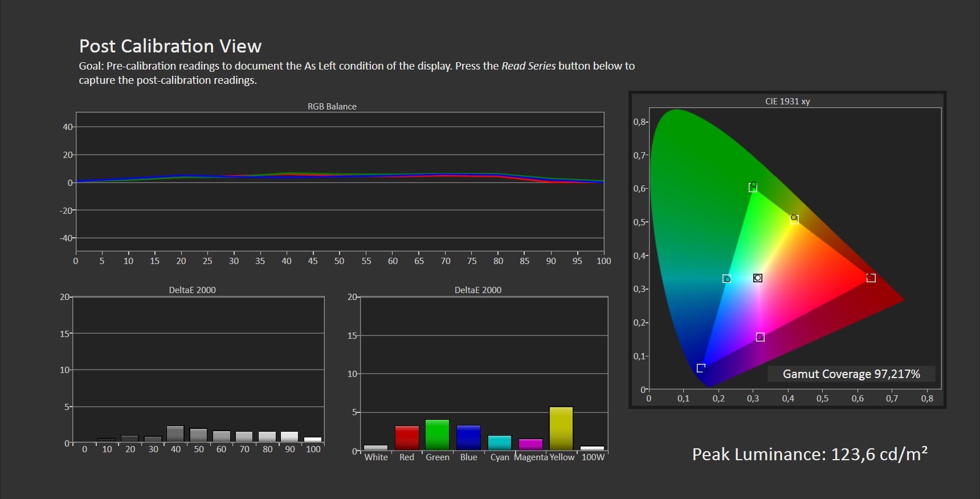
Task: Click the RGB Balance chart title
Action: pos(332,107)
